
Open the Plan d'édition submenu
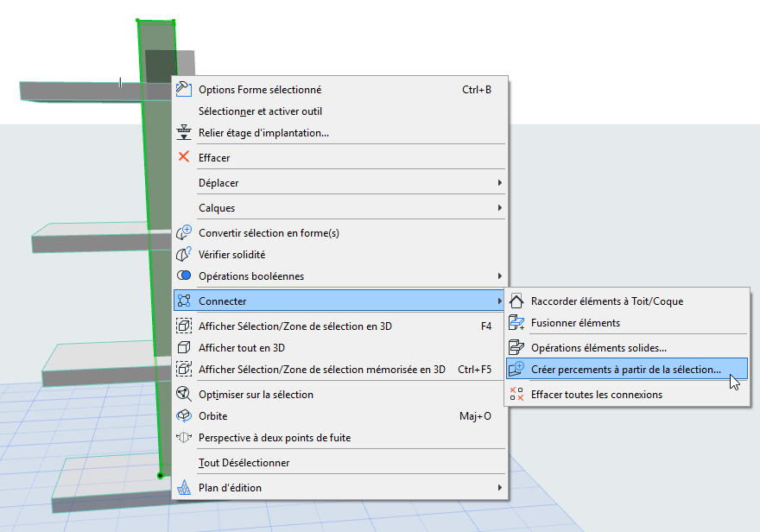(x=340, y=487)
